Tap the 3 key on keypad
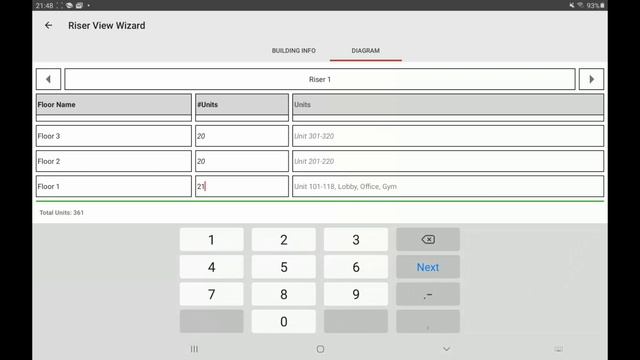640x360 pixels. tap(356, 240)
